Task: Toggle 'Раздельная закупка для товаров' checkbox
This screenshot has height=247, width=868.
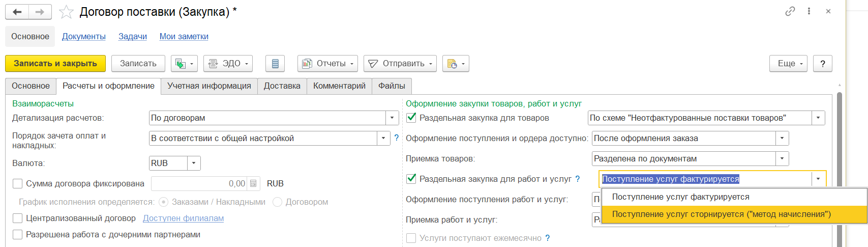Action: pyautogui.click(x=411, y=118)
